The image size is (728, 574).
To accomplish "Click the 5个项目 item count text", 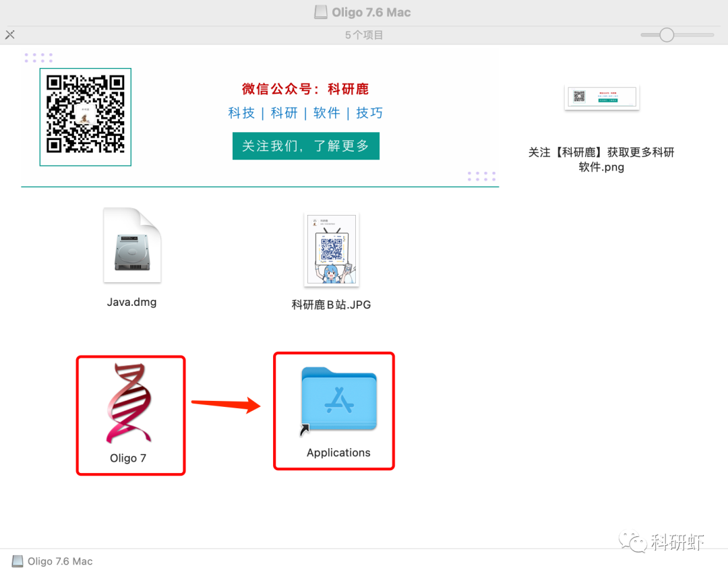I will [364, 35].
